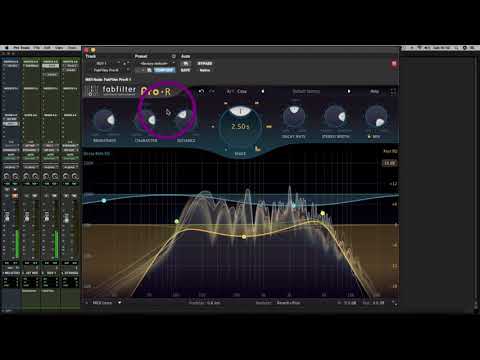
Task: Click the Character knob in Pro-R
Action: coord(146,120)
